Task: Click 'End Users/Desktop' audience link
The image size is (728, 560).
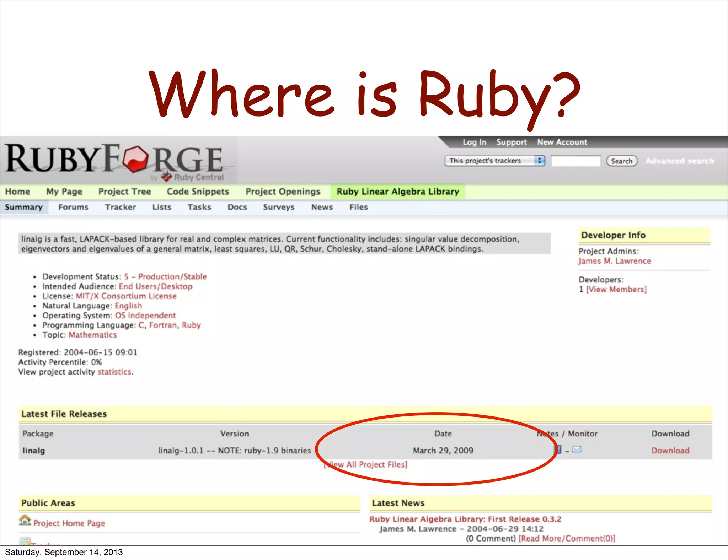Action: (156, 286)
